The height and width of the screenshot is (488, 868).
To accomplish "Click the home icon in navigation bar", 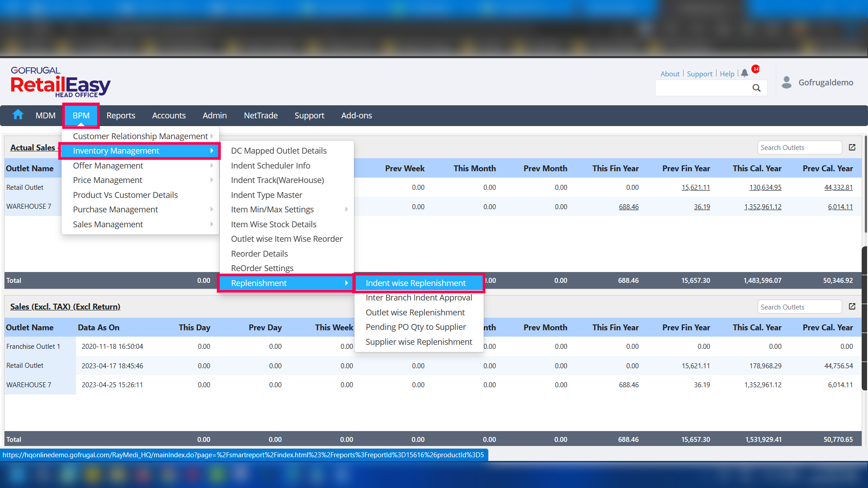I will coord(18,115).
